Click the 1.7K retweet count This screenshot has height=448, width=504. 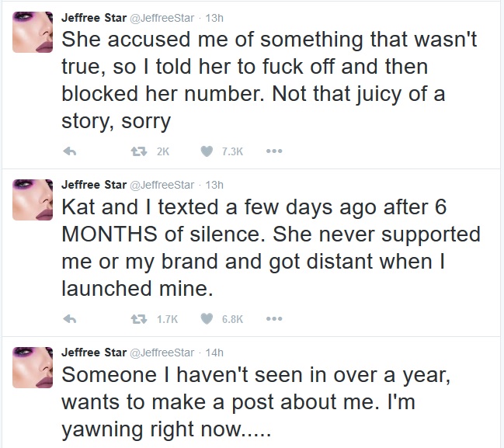point(167,318)
